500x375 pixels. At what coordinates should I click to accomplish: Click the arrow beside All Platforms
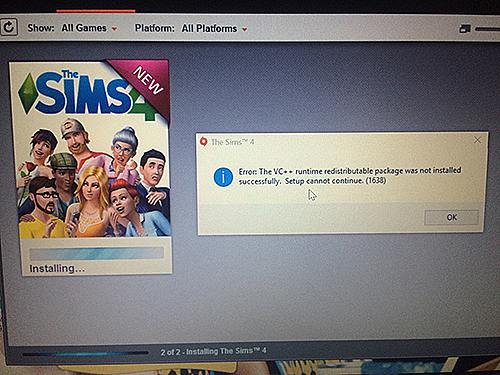[245, 29]
